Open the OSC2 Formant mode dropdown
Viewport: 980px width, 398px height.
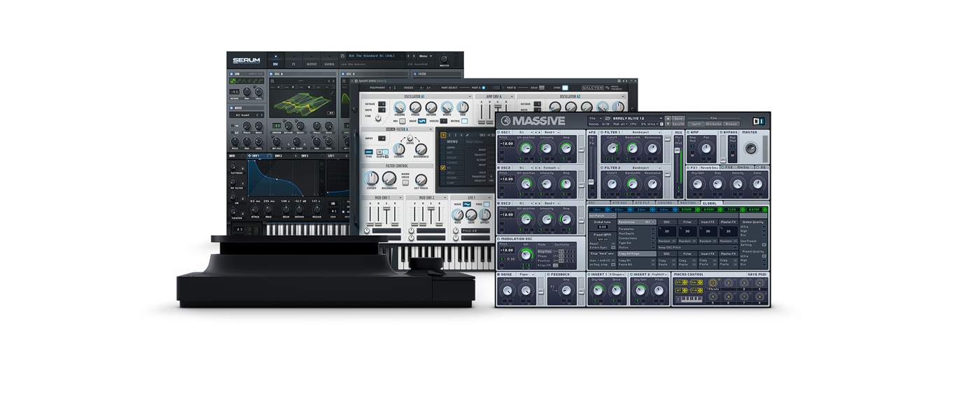pyautogui.click(x=551, y=168)
